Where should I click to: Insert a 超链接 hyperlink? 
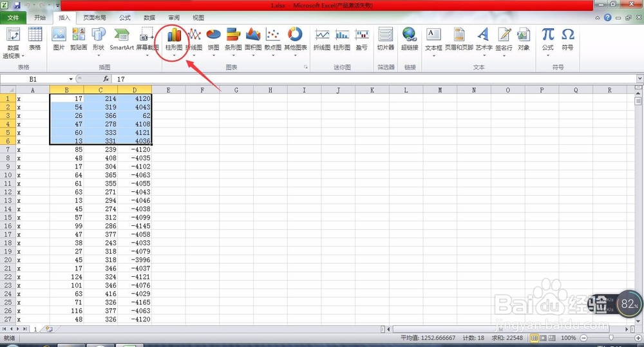(410, 39)
